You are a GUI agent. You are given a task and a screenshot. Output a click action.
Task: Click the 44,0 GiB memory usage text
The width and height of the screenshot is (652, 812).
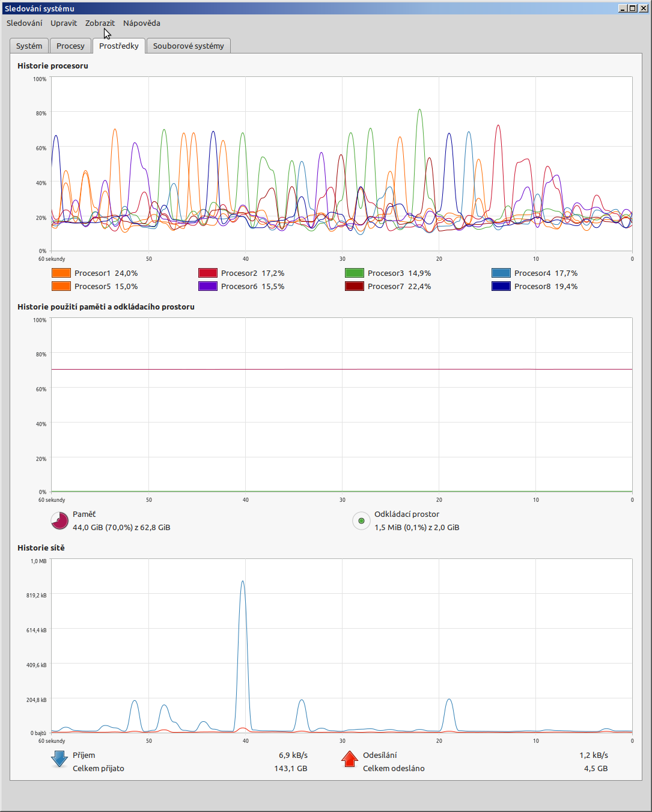121,527
